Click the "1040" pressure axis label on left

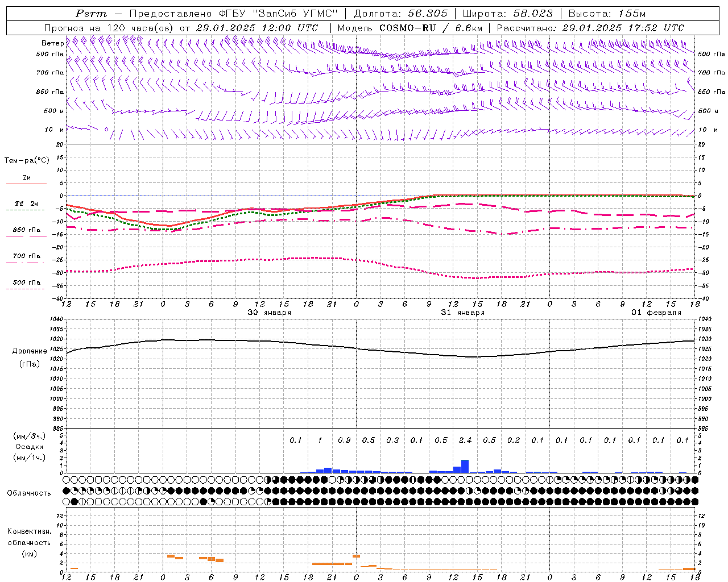[55, 319]
